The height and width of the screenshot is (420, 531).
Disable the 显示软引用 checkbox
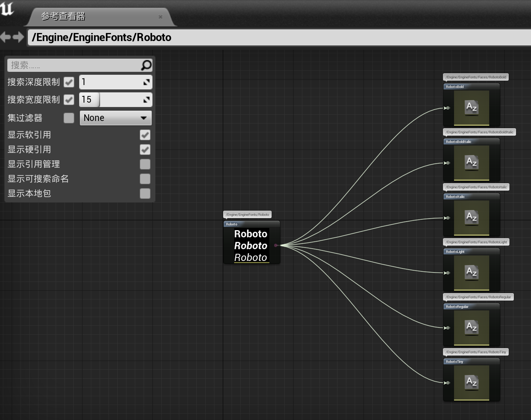[145, 135]
